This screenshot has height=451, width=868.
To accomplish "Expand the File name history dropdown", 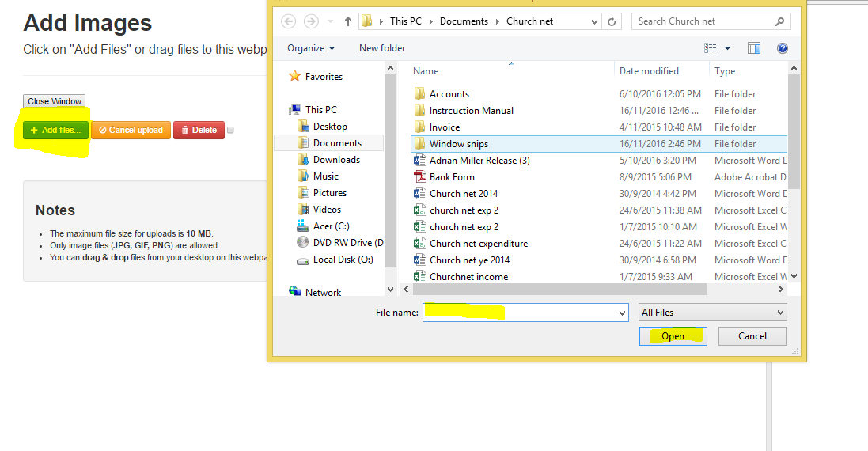I will pos(622,313).
